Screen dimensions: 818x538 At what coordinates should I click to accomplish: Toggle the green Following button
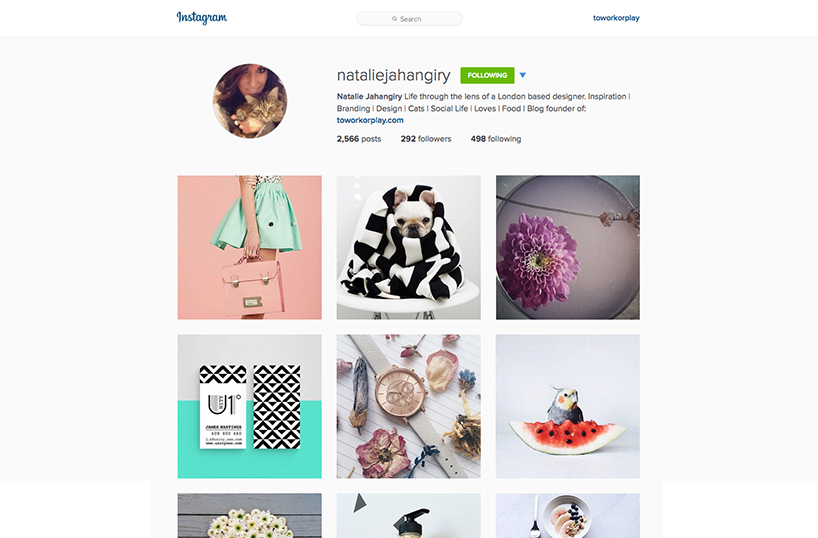coord(487,75)
